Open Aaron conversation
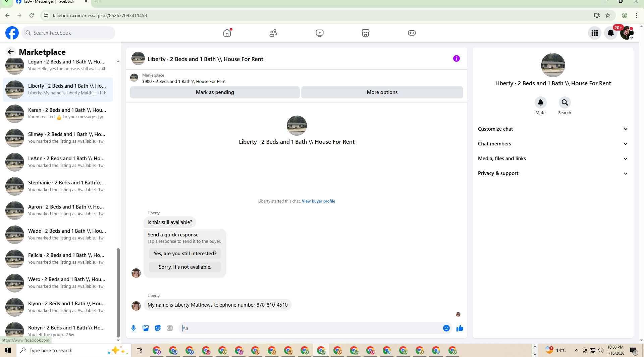 click(x=58, y=211)
